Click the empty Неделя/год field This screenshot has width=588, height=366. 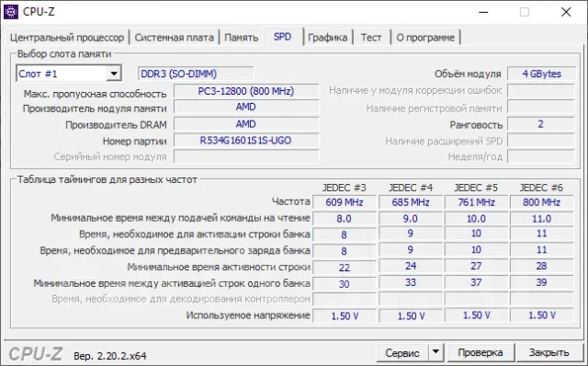tap(541, 156)
